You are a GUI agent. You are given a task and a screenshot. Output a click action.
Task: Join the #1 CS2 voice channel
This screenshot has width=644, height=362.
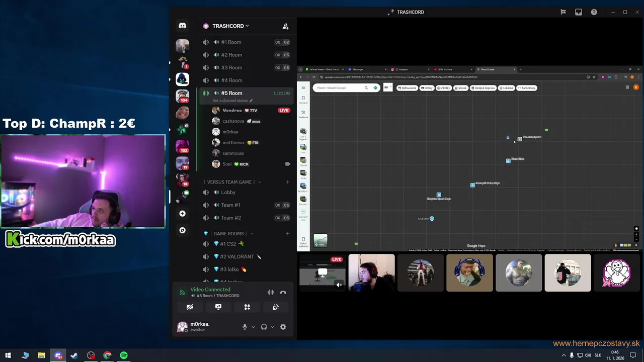[x=246, y=244]
